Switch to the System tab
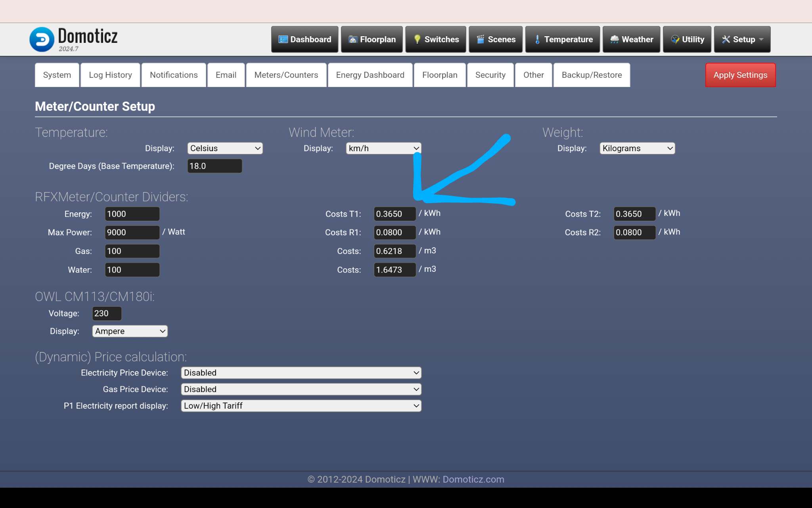 (57, 75)
